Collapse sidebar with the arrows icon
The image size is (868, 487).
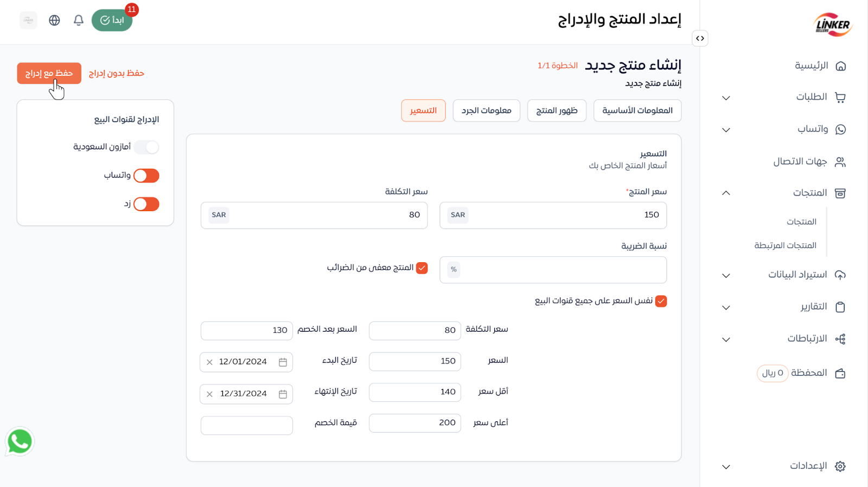pos(700,38)
